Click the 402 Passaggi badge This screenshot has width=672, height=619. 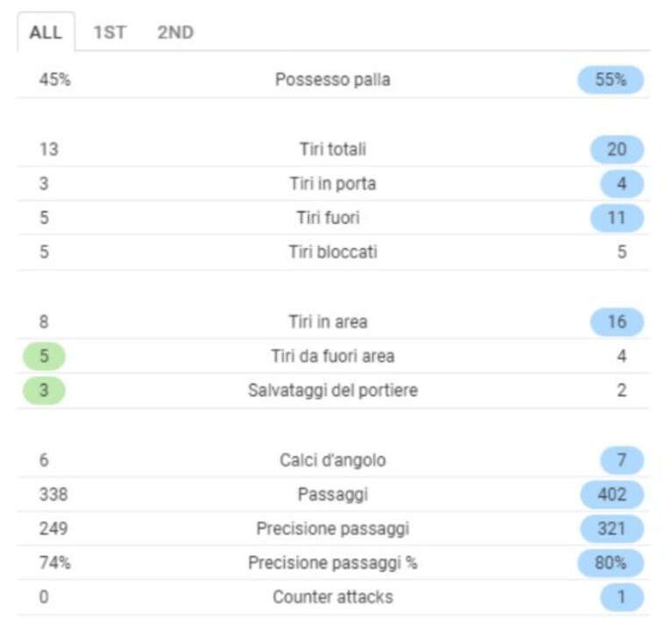pyautogui.click(x=612, y=495)
